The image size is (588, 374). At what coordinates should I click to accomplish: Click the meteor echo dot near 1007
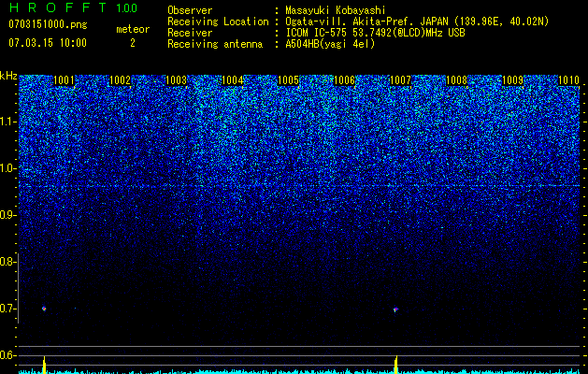395,309
